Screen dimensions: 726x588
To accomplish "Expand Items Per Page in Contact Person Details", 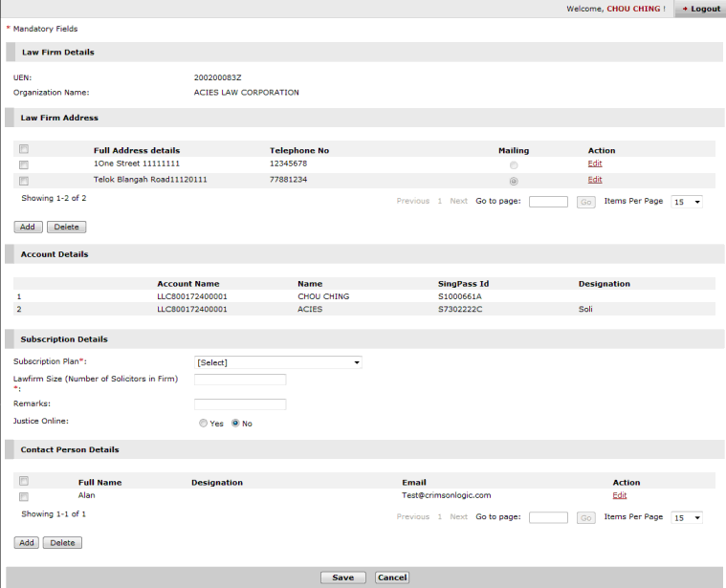I will (x=687, y=517).
